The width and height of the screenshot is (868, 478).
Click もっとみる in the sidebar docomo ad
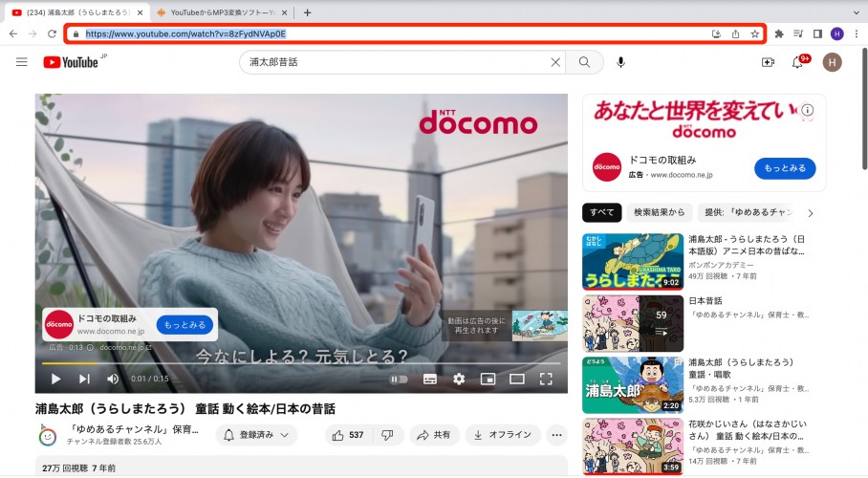(785, 168)
